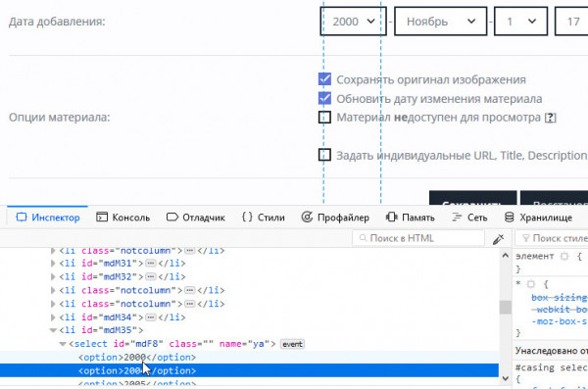
Task: Click the selector highlighter icon beside '*' rule
Action: (x=530, y=284)
